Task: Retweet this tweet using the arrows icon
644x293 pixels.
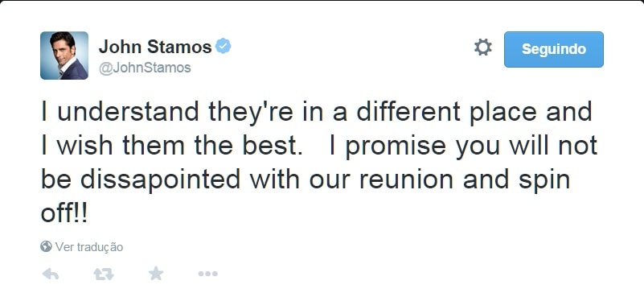Action: [104, 274]
